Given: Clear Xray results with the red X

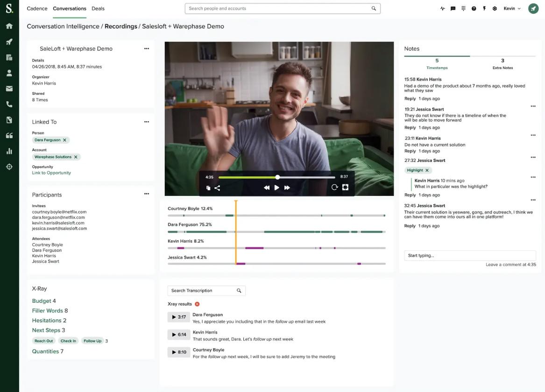Looking at the screenshot, I should point(197,304).
